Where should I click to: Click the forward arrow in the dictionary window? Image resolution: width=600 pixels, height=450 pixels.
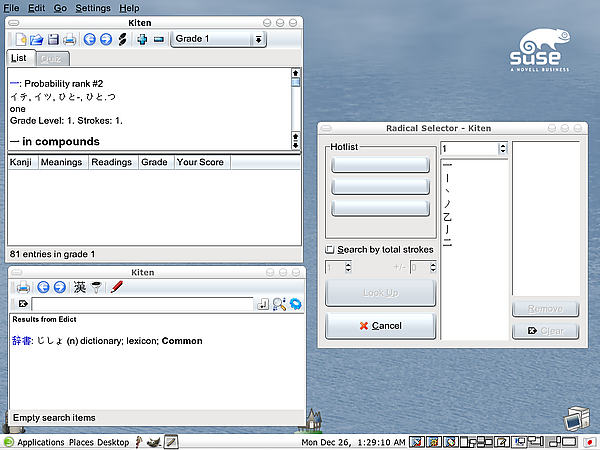[x=60, y=287]
